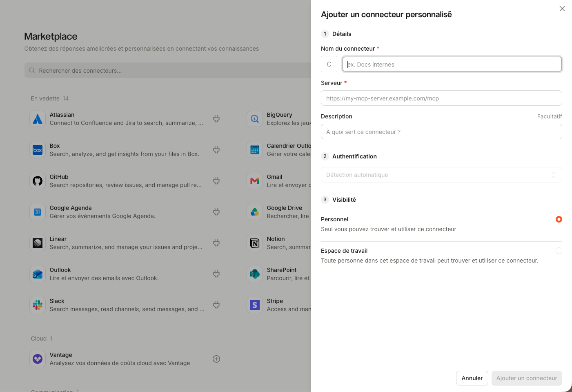
Task: Click the 'En vedette' section heading
Action: tap(45, 98)
